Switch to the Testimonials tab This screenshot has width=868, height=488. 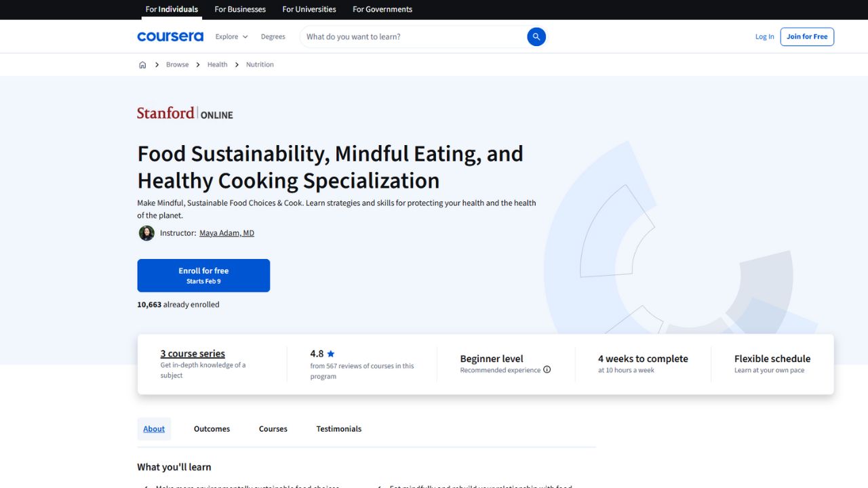click(x=338, y=428)
